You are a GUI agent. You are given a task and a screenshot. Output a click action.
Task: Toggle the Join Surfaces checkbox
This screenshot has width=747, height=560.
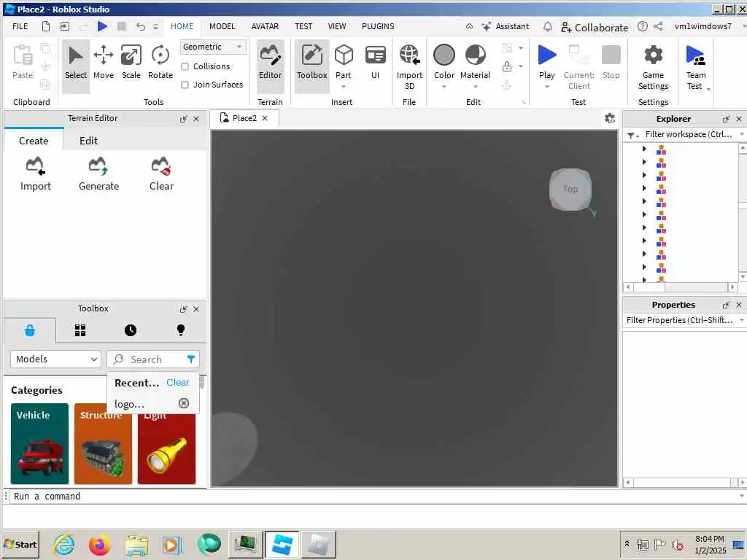tap(185, 85)
